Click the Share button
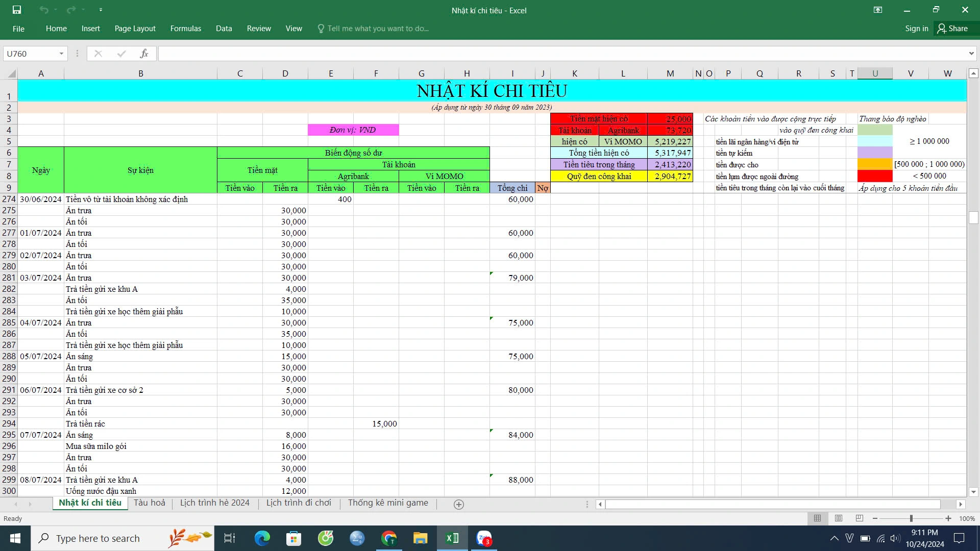The height and width of the screenshot is (551, 980). (x=952, y=29)
